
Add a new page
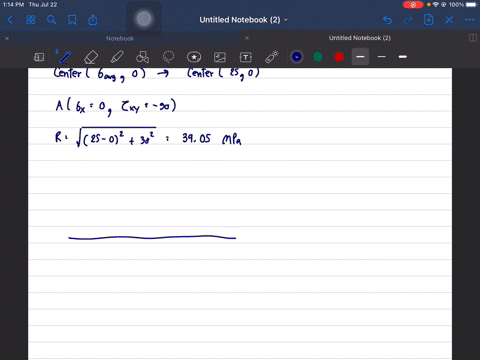pos(428,20)
